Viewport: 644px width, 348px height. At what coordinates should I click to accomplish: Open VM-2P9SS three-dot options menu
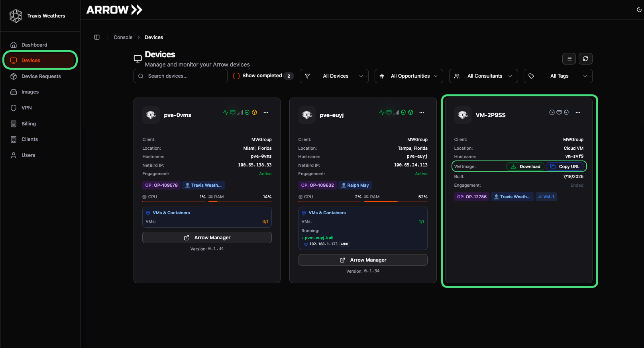click(x=577, y=113)
